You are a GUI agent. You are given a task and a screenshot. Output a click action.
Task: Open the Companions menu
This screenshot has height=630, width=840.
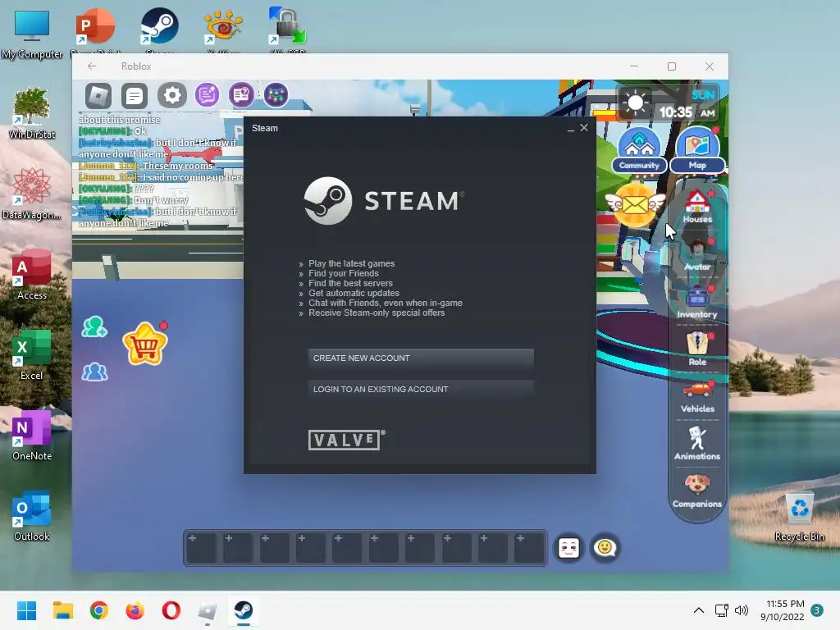[697, 491]
